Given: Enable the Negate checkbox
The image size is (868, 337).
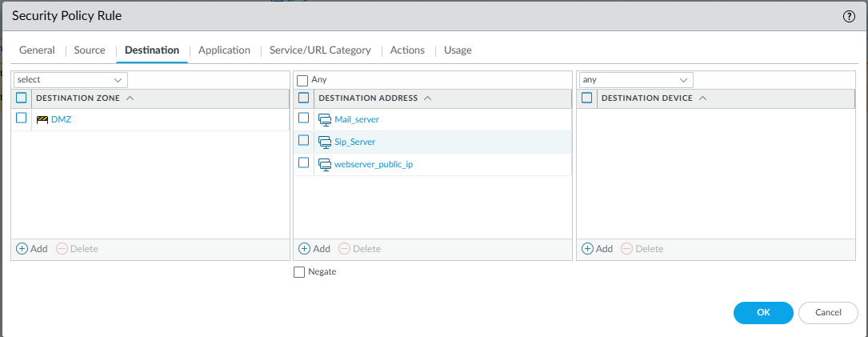Looking at the screenshot, I should 299,272.
